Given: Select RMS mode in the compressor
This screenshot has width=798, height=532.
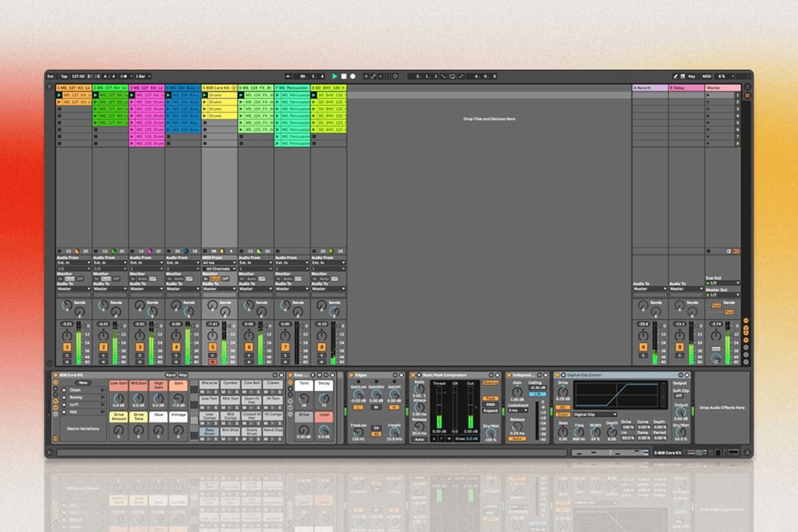Looking at the screenshot, I should click(x=490, y=404).
